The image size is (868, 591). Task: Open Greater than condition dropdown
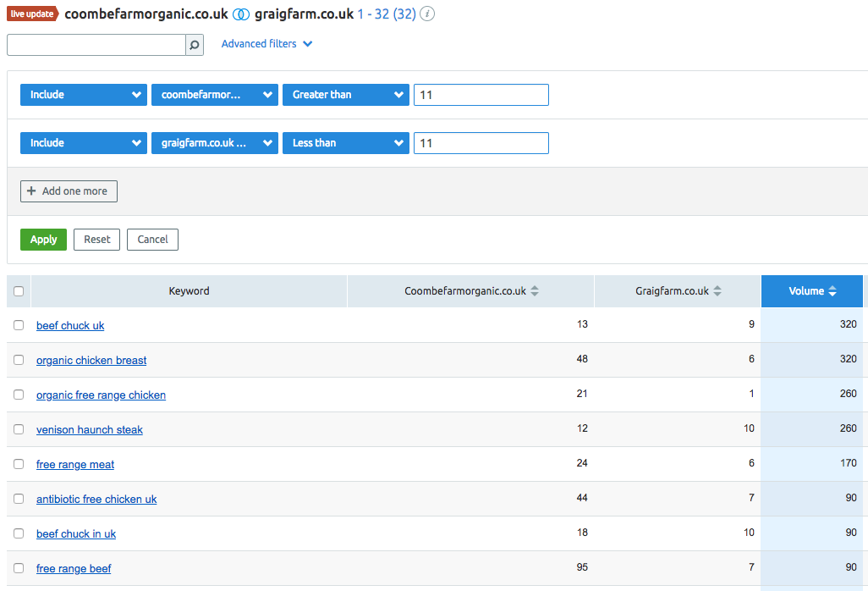[346, 95]
